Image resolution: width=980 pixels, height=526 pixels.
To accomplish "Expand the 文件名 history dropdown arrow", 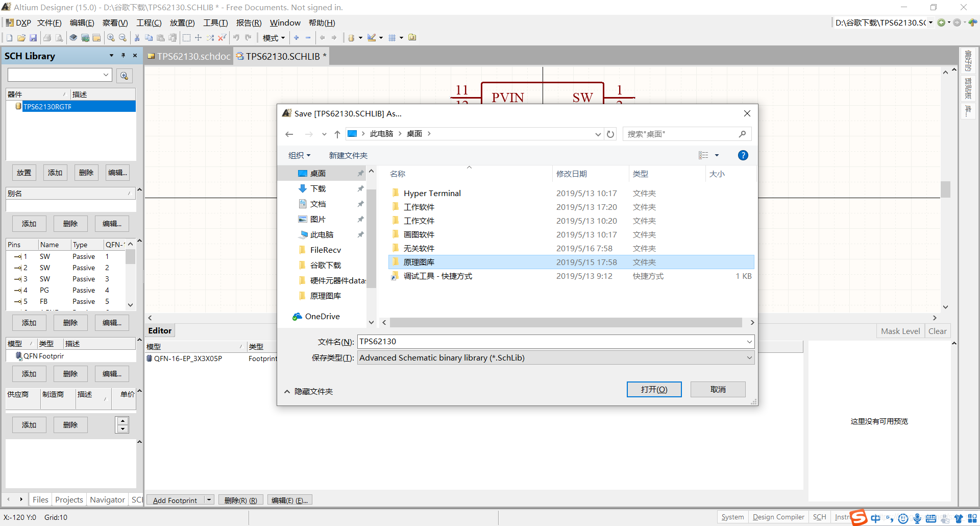I will coord(749,342).
